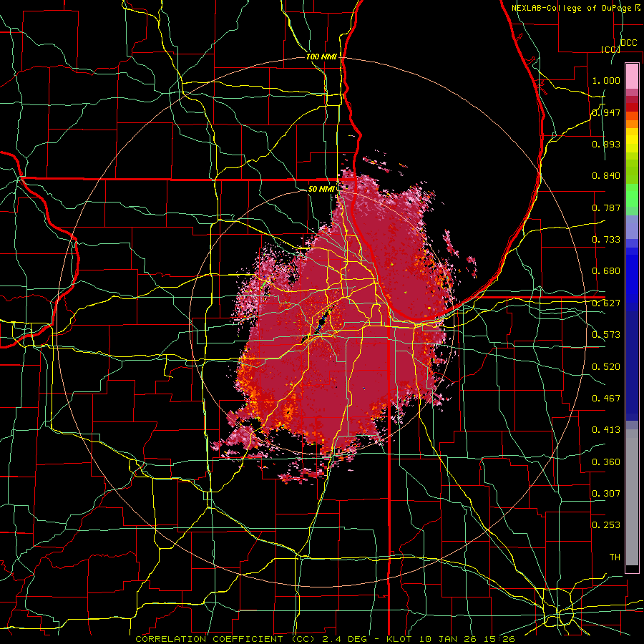The height and width of the screenshot is (644, 644).
Task: Click the '0.307' legend value
Action: point(606,493)
